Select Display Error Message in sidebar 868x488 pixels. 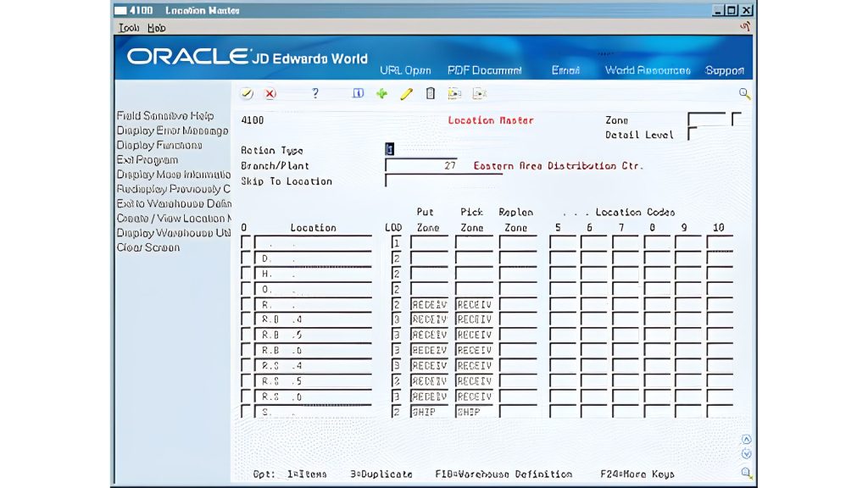[172, 130]
